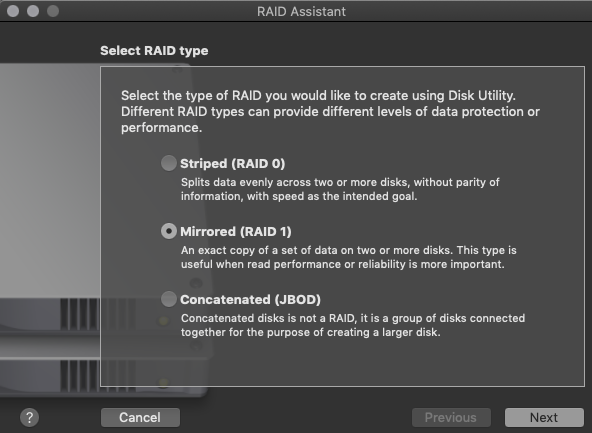Screen dimensions: 592x433
Task: Click the "Mirrored (RAID 1)" label text
Action: 236,231
